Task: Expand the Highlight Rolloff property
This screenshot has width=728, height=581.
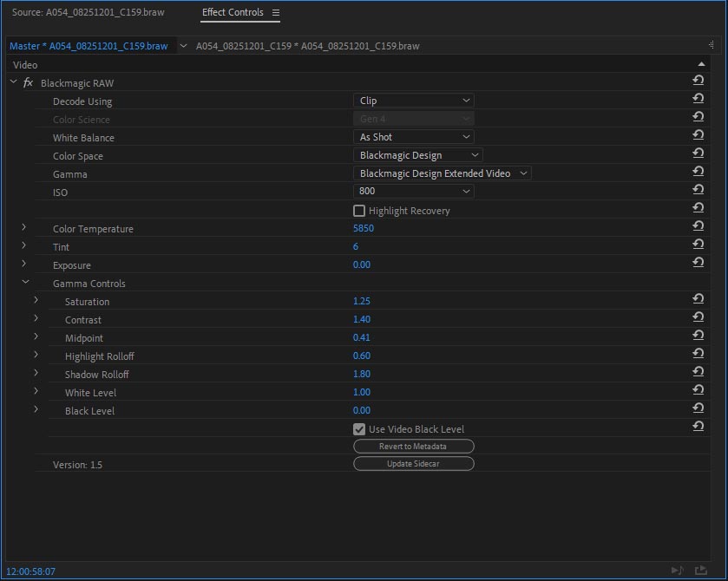Action: pos(36,355)
